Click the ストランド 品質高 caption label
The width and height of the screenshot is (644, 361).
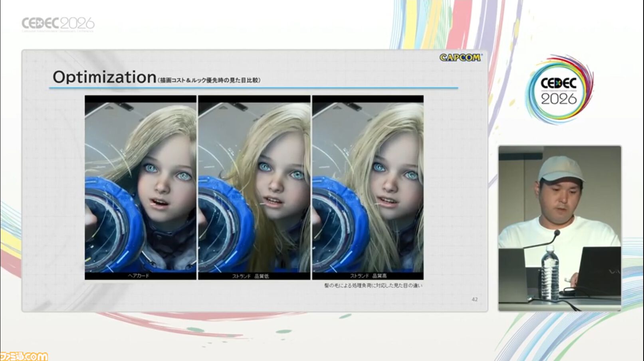(368, 276)
